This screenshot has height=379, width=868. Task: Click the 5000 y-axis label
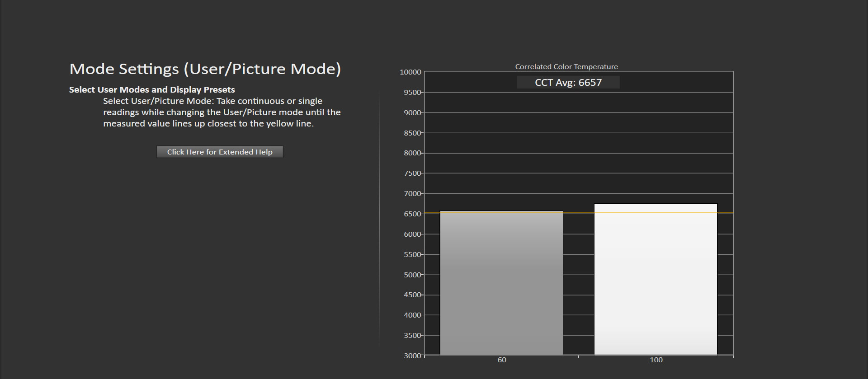pyautogui.click(x=412, y=275)
